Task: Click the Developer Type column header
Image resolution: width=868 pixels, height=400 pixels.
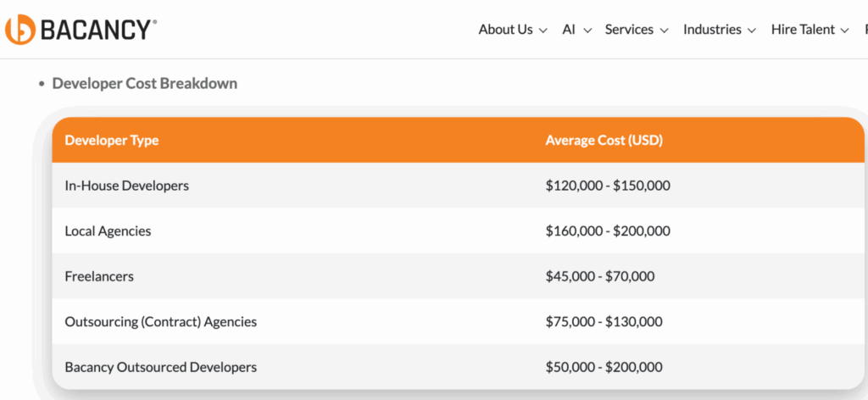Action: tap(112, 140)
